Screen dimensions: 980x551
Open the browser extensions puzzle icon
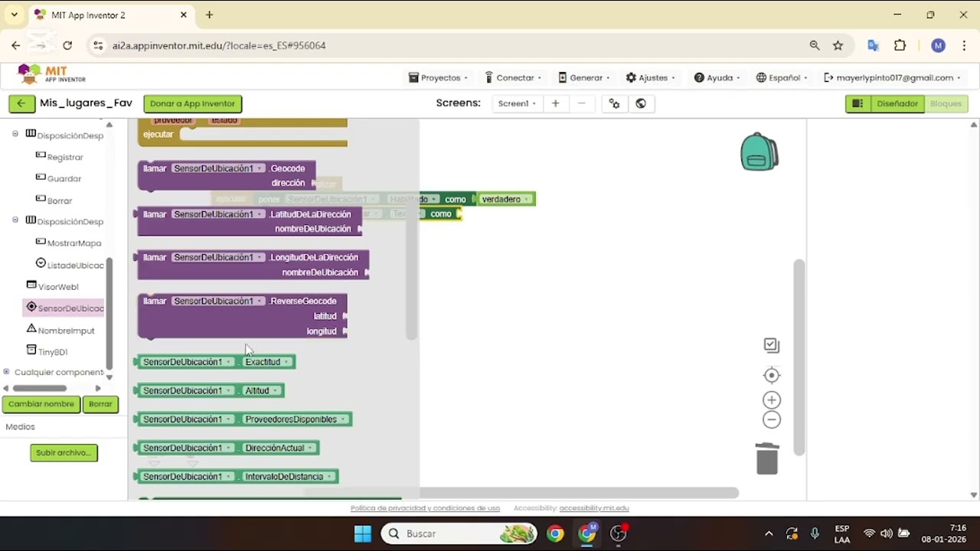(900, 45)
